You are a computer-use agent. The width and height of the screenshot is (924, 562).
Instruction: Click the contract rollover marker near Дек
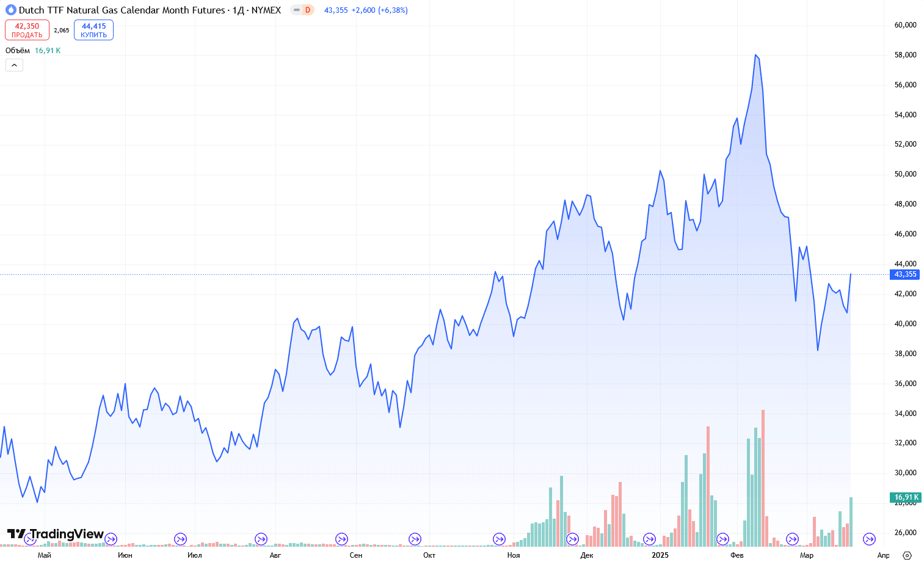pyautogui.click(x=572, y=539)
